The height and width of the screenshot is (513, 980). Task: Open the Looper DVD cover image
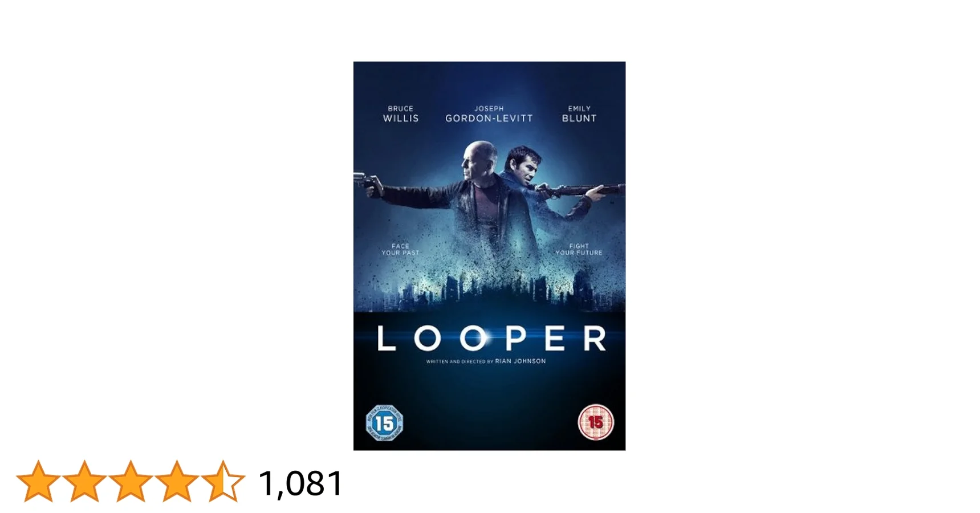489,256
